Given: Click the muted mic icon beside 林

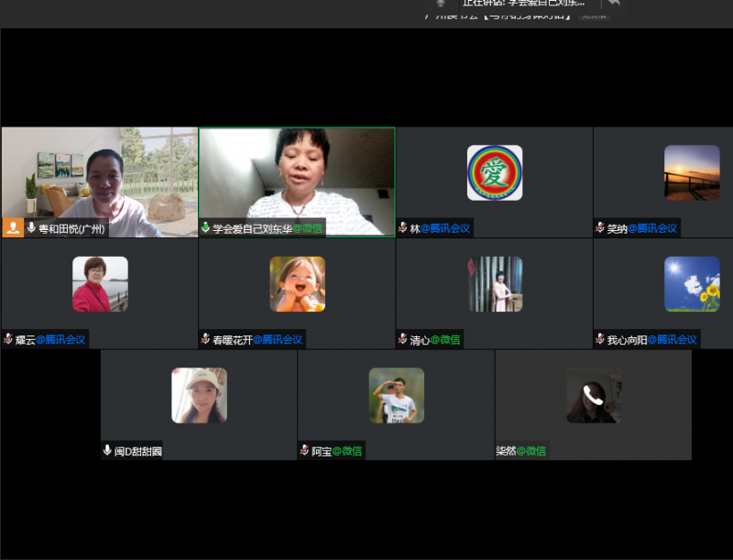Looking at the screenshot, I should (403, 228).
